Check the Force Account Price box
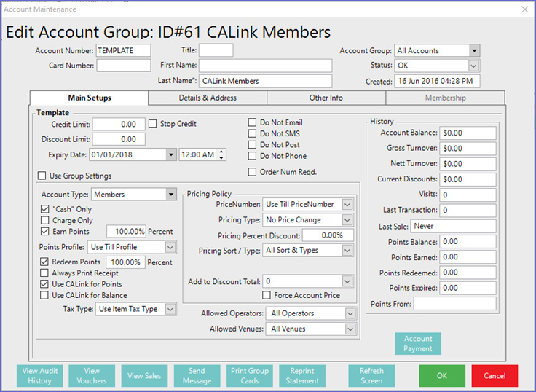This screenshot has width=536, height=392. 267,295
